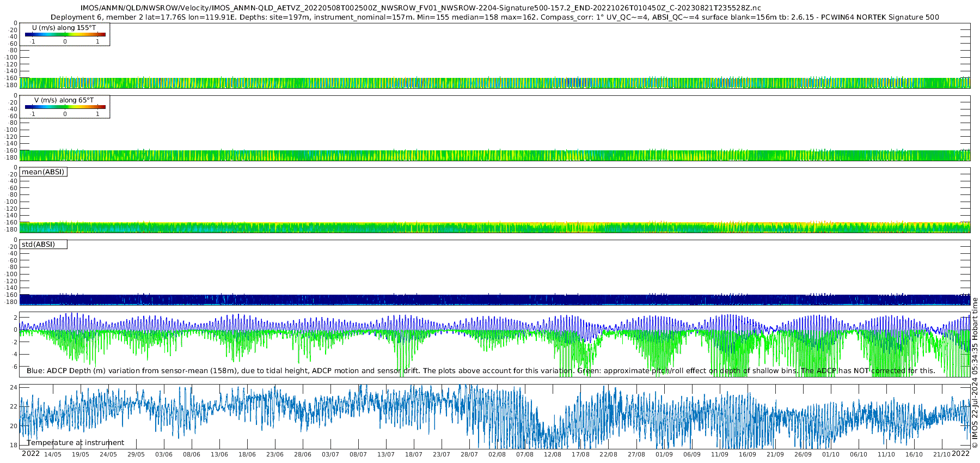Click the U velocity colorbar legend
The width and height of the screenshot is (980, 463).
tap(65, 34)
